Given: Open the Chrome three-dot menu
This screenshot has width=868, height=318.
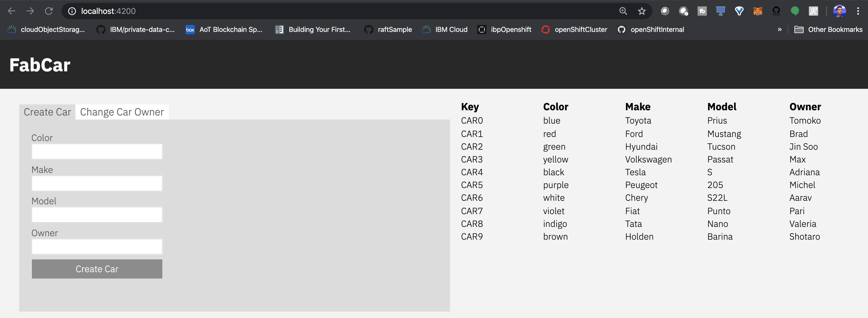Looking at the screenshot, I should click(858, 11).
